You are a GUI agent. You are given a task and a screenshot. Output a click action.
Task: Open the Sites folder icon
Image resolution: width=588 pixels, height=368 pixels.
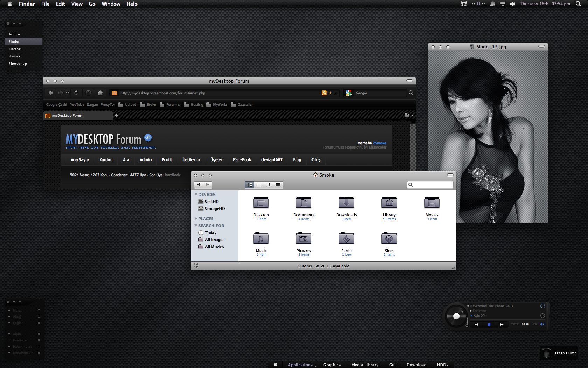click(x=389, y=238)
